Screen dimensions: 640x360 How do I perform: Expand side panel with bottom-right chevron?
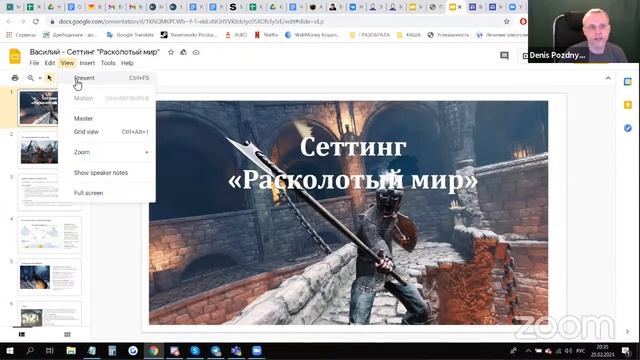pos(627,331)
